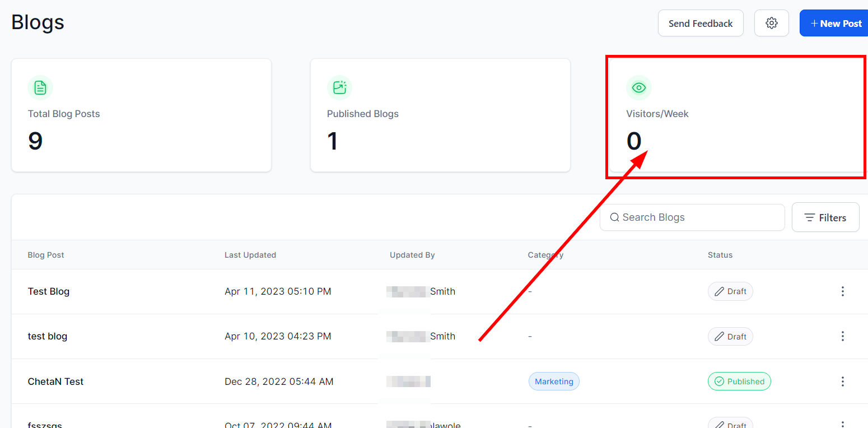Open the settings gear icon
The width and height of the screenshot is (868, 428).
tap(772, 23)
